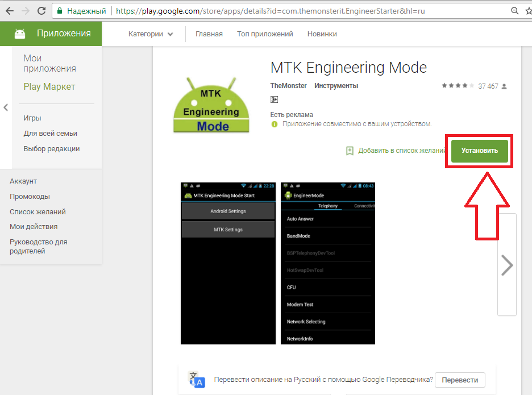The height and width of the screenshot is (395, 532).
Task: Go to Топ приложений tab
Action: pyautogui.click(x=265, y=34)
